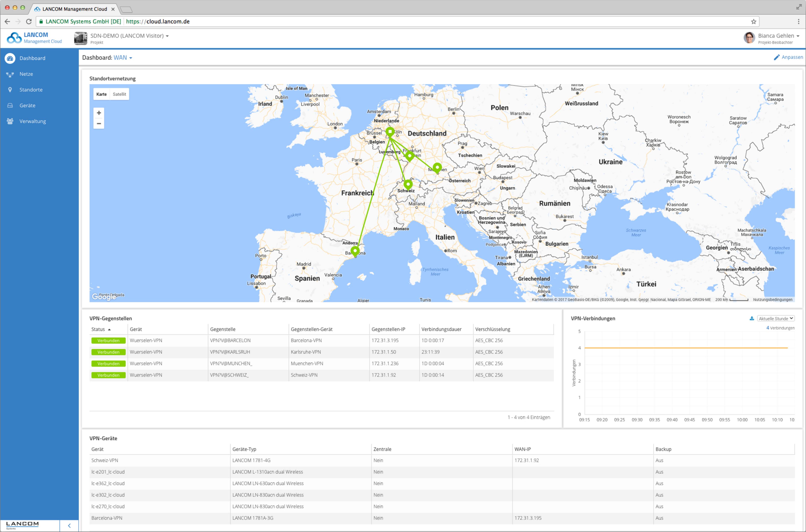This screenshot has height=532, width=806.
Task: Open Aktuelle Stunde time range dropdown
Action: tap(776, 318)
